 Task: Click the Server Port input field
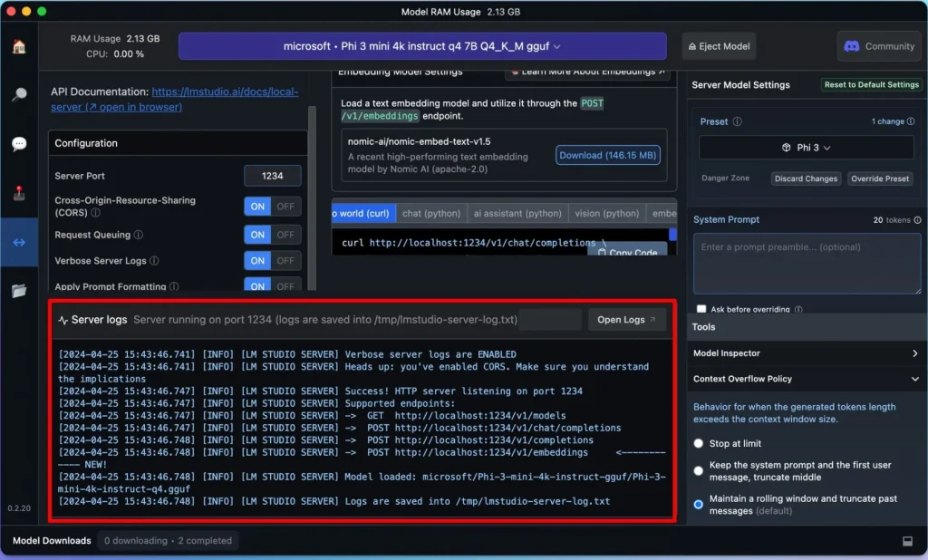(272, 176)
